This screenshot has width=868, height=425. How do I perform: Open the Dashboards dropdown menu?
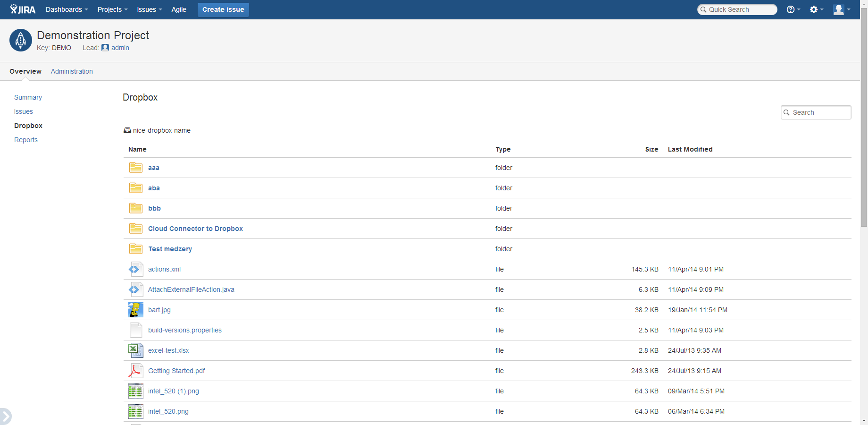67,9
